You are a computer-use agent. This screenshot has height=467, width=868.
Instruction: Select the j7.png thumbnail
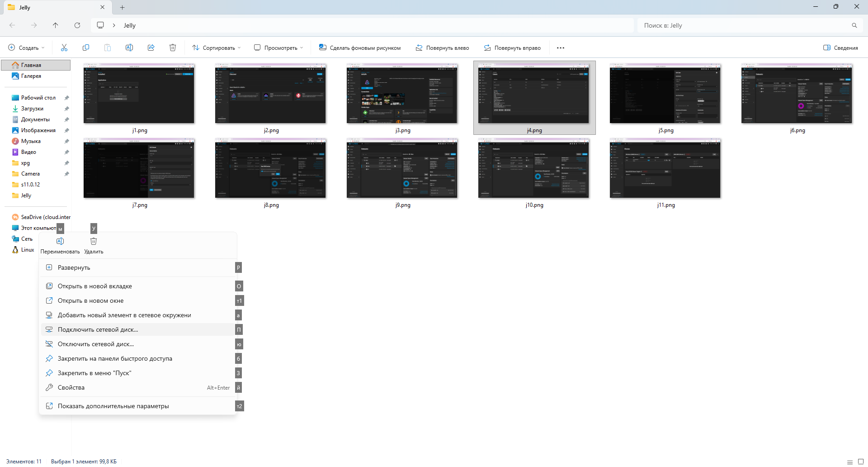point(139,168)
